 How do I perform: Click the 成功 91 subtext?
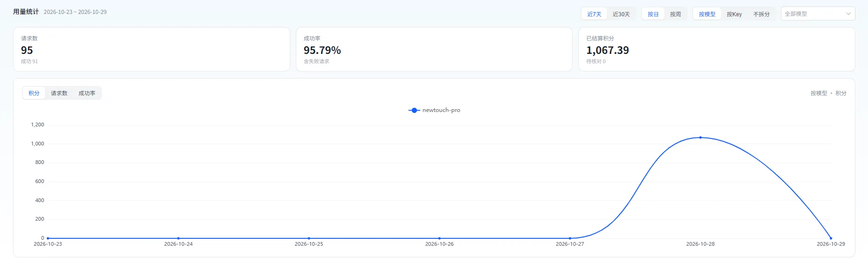click(x=29, y=61)
